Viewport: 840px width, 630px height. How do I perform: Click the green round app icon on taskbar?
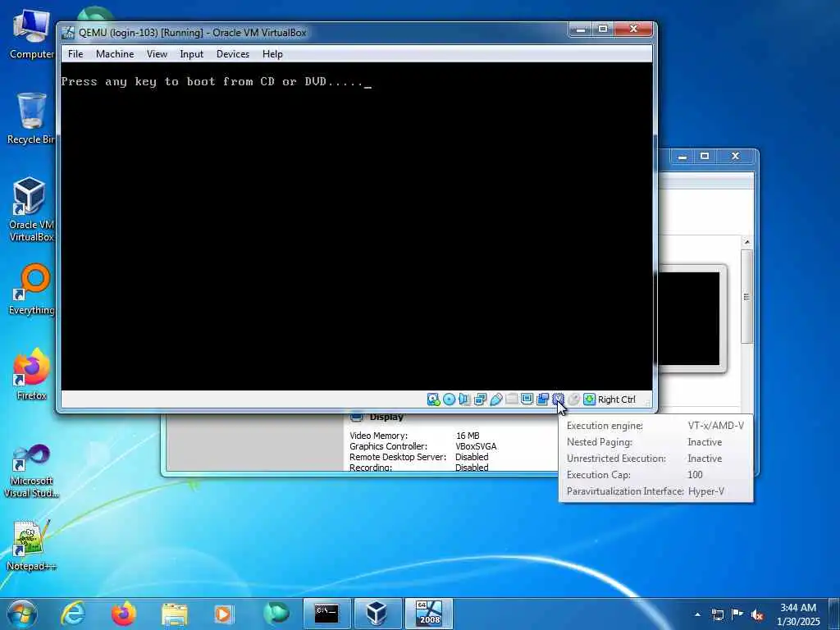(276, 613)
